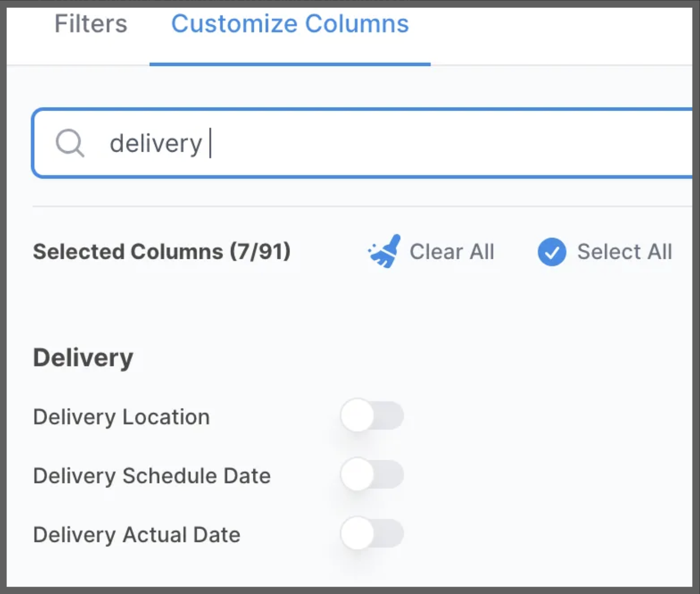The width and height of the screenshot is (700, 594).
Task: Click the gray track of the Delivery Location switch
Action: [390, 416]
